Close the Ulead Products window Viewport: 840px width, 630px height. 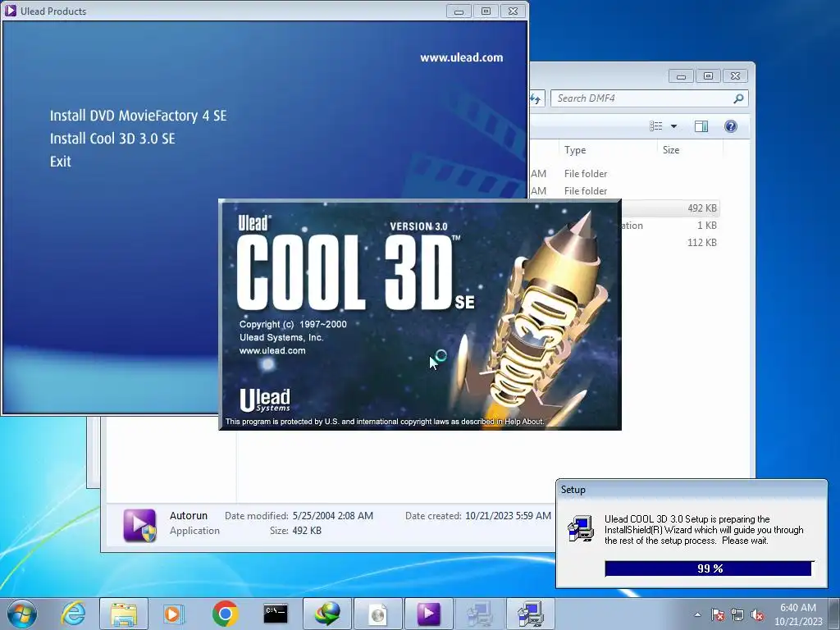(x=513, y=11)
